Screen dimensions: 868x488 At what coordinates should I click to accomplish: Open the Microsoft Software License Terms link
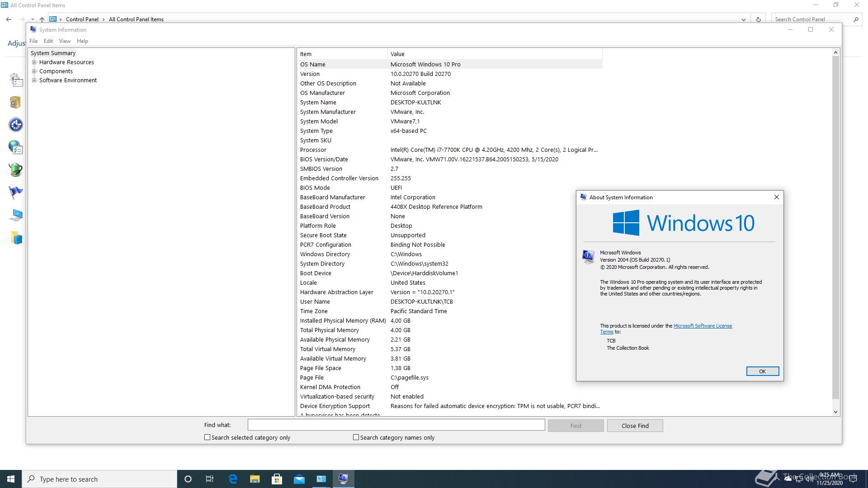[x=703, y=326]
